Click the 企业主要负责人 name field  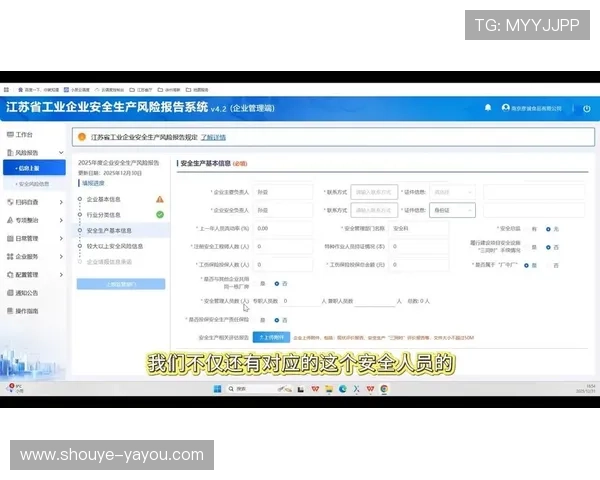[x=282, y=192]
